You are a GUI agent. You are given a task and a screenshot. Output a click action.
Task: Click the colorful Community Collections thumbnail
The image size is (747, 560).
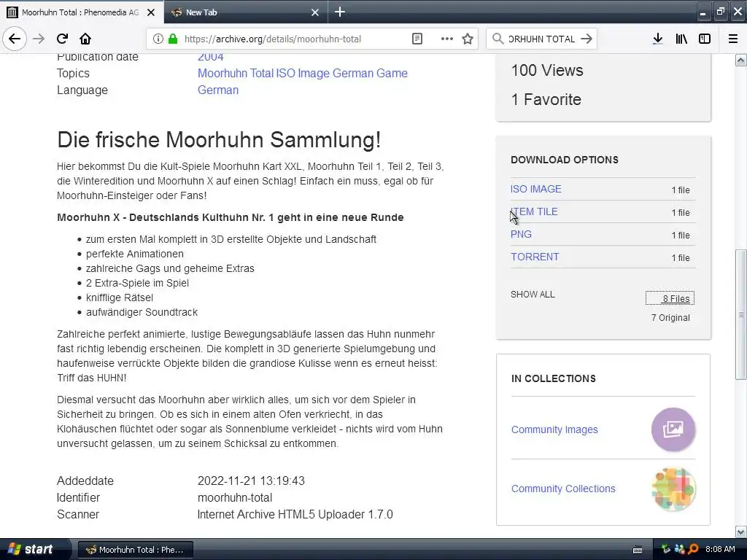click(673, 489)
